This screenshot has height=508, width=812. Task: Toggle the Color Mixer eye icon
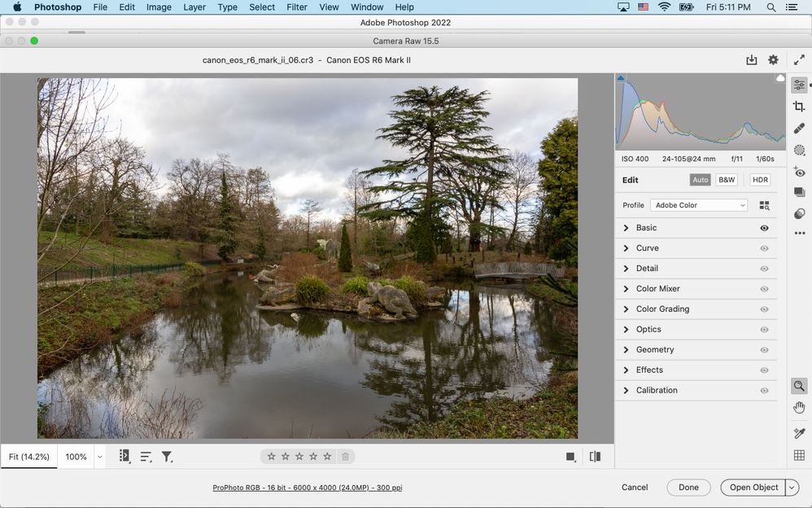pos(764,289)
